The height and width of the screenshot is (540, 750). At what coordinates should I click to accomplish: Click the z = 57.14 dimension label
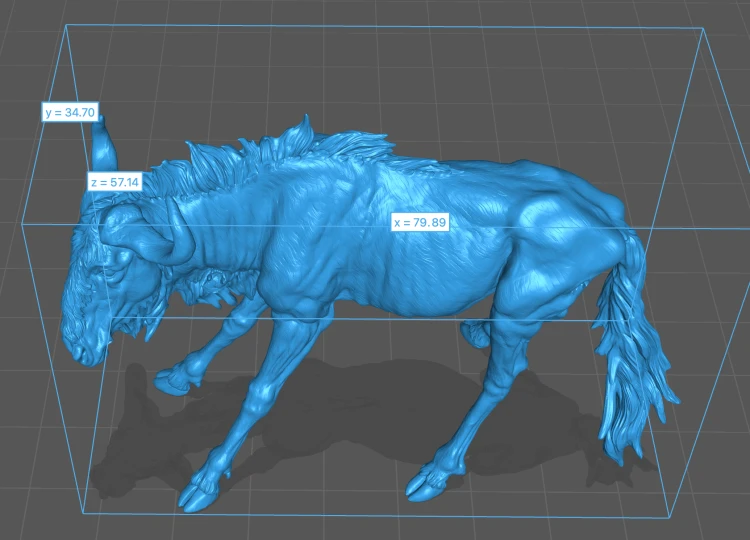[x=115, y=182]
